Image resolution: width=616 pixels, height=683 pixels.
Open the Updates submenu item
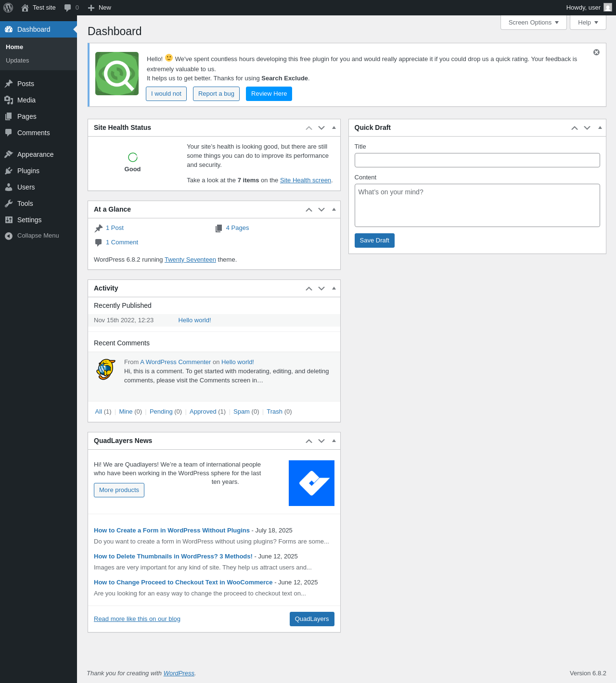38,61
